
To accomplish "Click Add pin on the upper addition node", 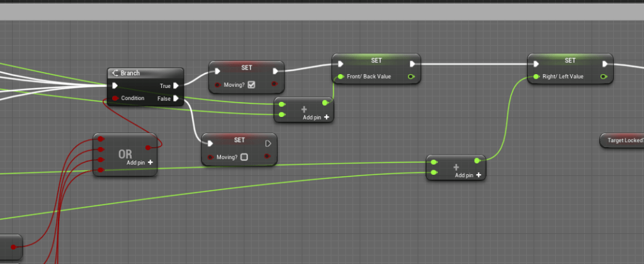I will point(315,118).
